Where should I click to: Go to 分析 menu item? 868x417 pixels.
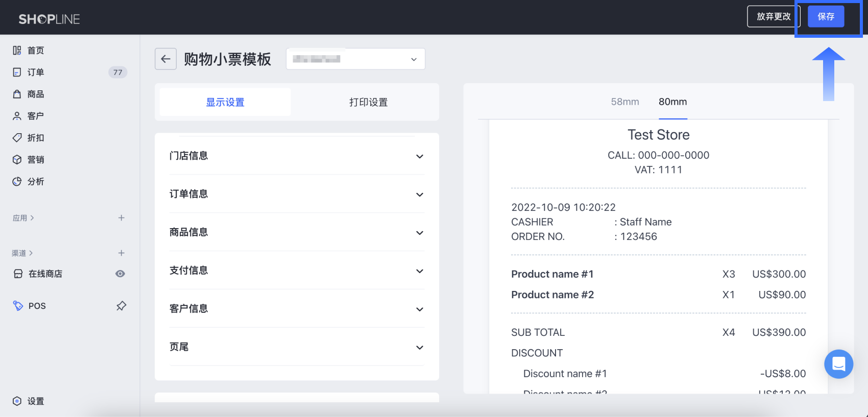[x=36, y=181]
